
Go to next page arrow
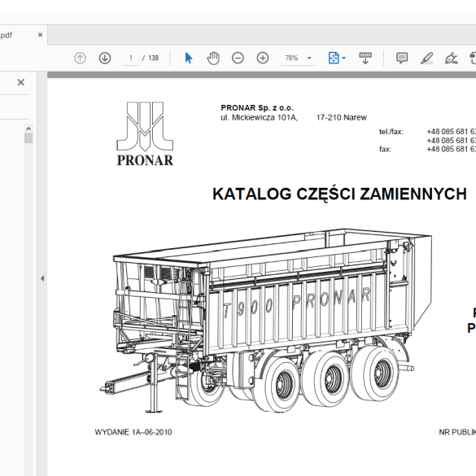coord(105,58)
